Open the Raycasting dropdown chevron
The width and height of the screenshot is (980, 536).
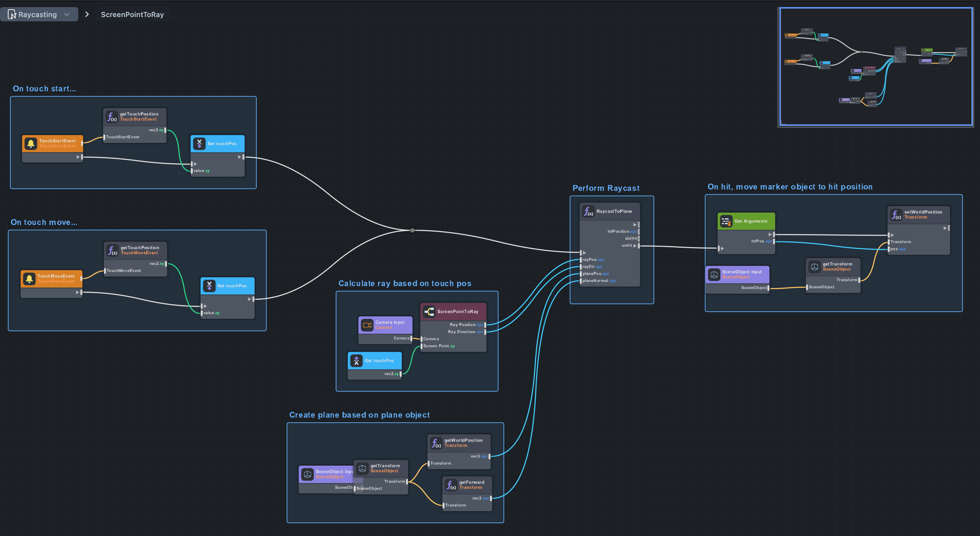pos(67,15)
